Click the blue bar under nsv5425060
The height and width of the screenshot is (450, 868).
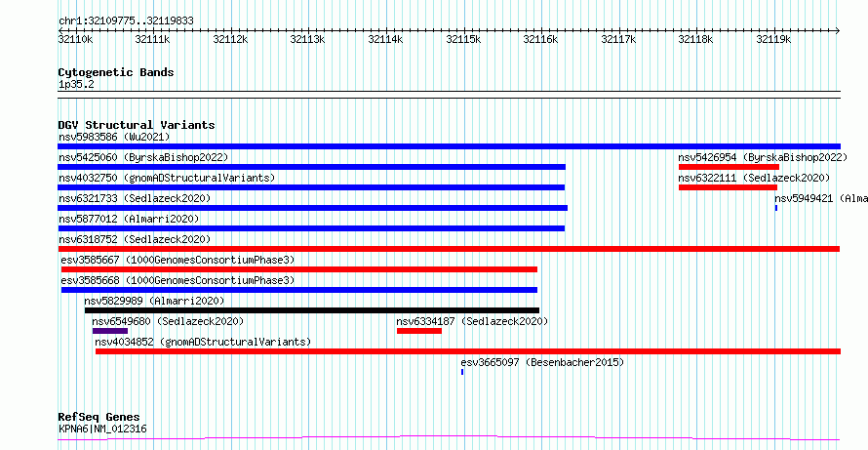coord(312,167)
